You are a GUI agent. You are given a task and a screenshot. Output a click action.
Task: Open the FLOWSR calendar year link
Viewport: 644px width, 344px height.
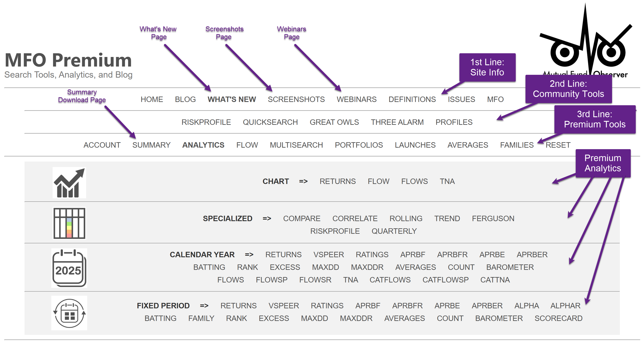(x=315, y=280)
